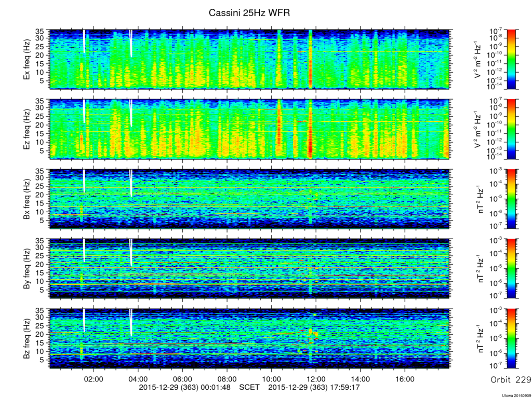Click the Ex panel color scale bar

(x=511, y=59)
